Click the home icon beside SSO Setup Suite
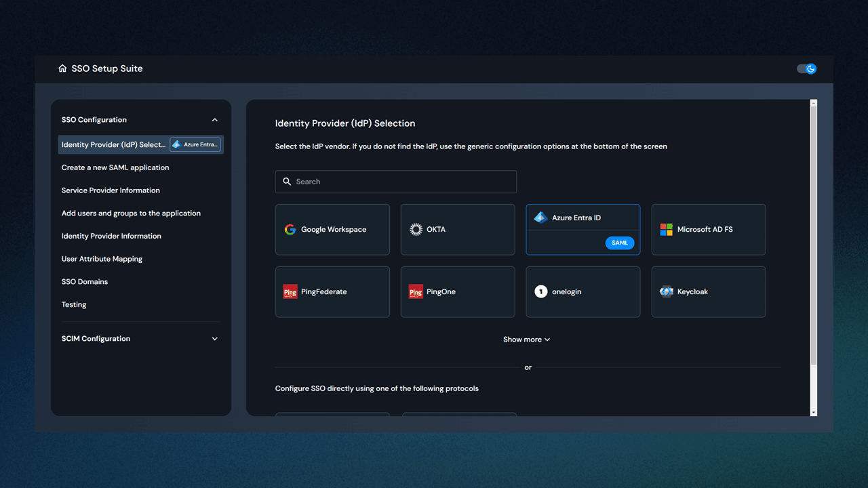The height and width of the screenshot is (488, 868). click(62, 68)
